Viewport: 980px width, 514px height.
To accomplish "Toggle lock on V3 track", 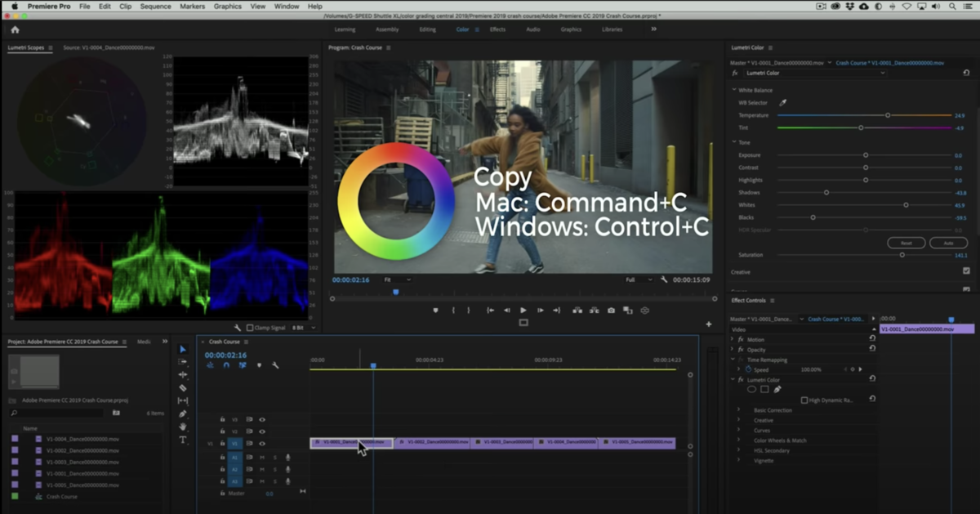I will point(222,419).
